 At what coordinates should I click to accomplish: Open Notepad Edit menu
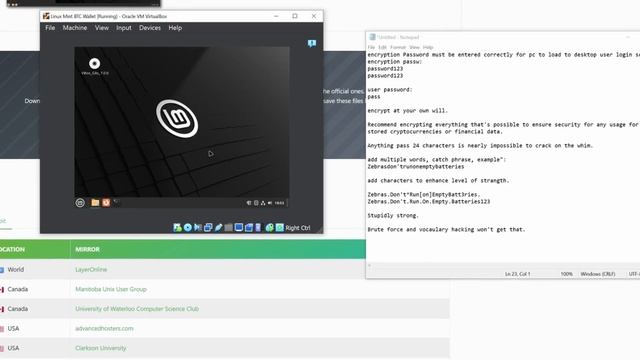coord(382,47)
